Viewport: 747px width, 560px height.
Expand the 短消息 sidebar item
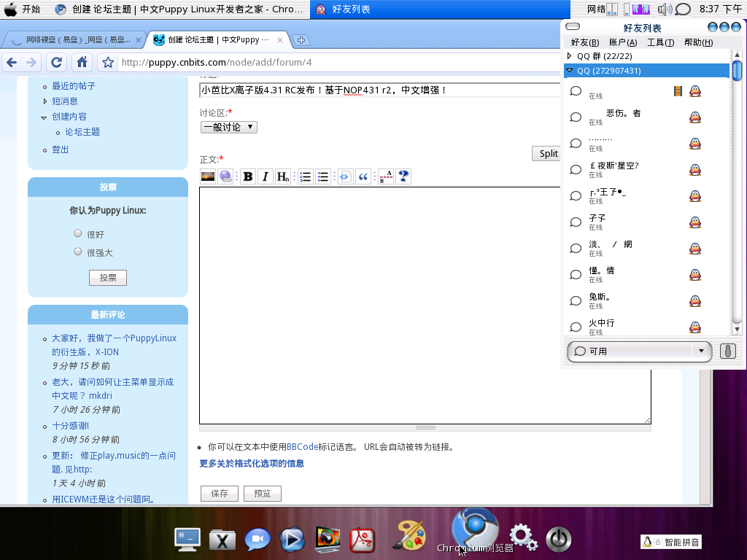[44, 101]
